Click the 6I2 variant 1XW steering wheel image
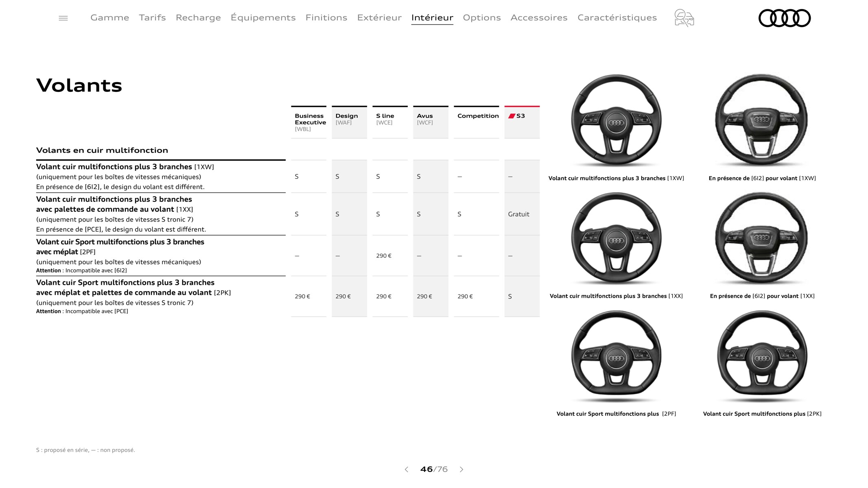 [761, 120]
